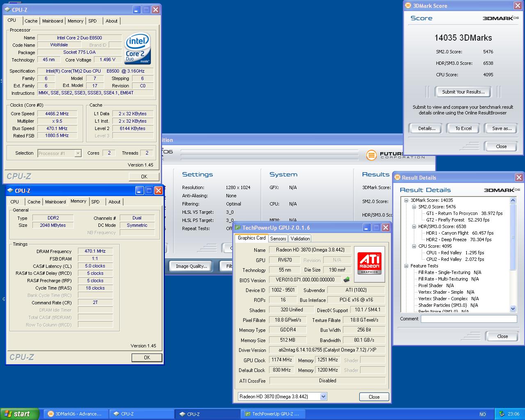Open the Windows start menu

click(x=20, y=414)
